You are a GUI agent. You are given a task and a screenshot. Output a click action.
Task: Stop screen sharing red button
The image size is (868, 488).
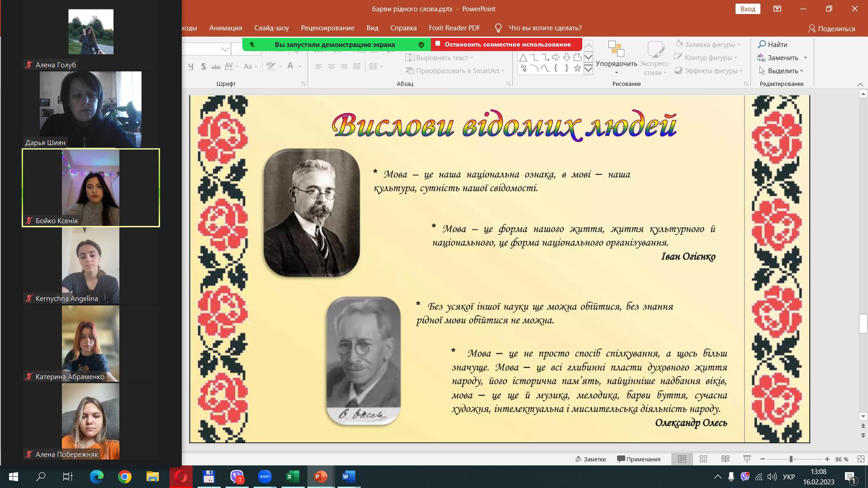pyautogui.click(x=506, y=44)
